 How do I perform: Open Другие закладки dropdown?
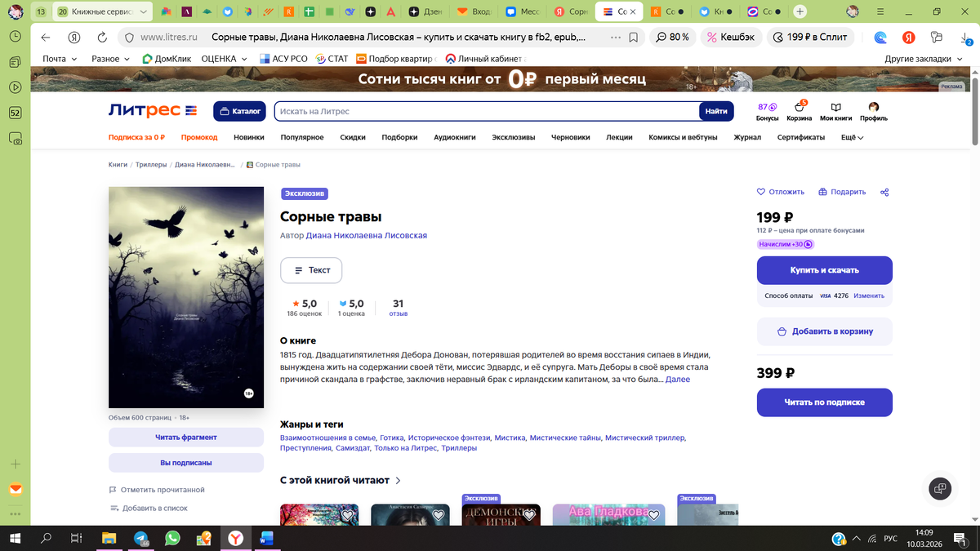pos(923,59)
